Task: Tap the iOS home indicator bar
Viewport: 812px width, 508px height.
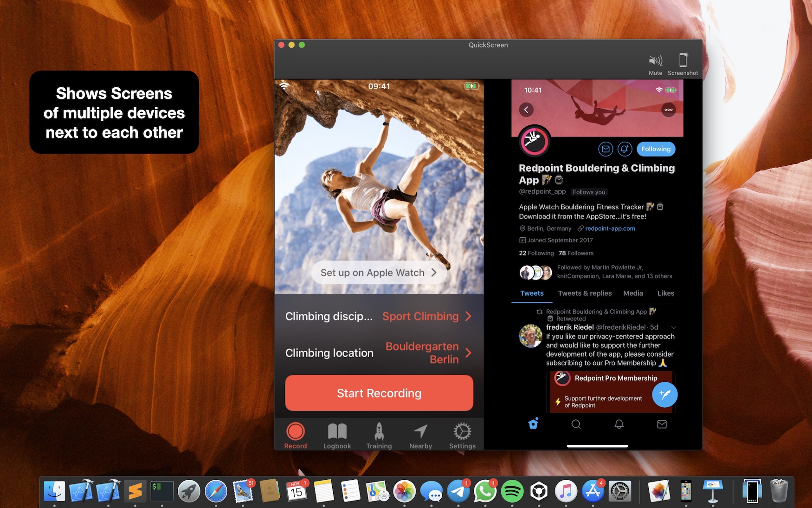Action: [x=597, y=446]
